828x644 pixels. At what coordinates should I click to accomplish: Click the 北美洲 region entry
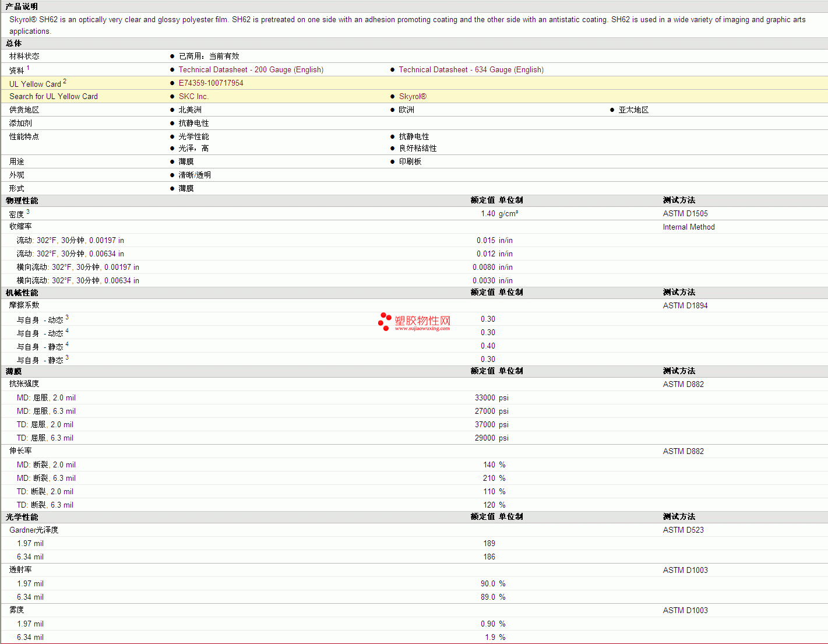click(190, 110)
